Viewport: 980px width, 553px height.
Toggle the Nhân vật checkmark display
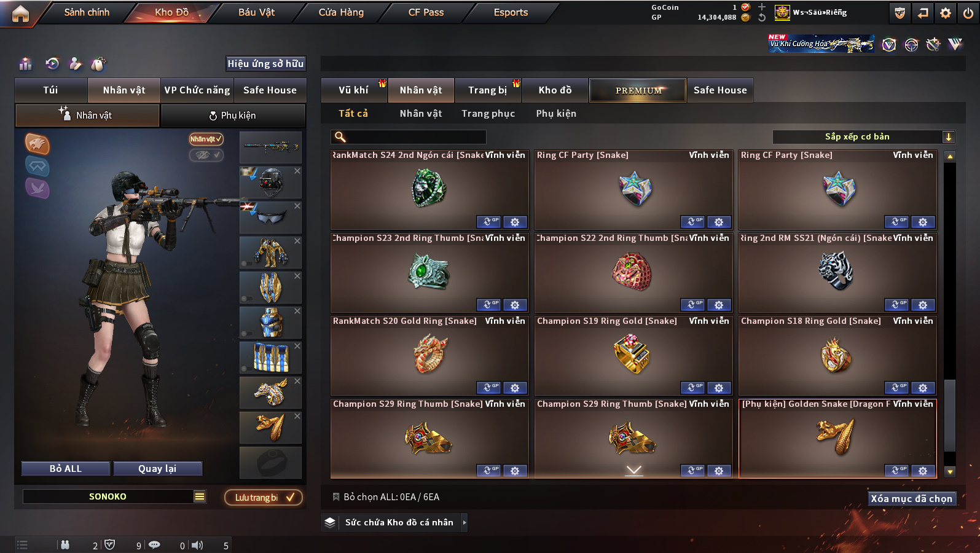point(206,139)
